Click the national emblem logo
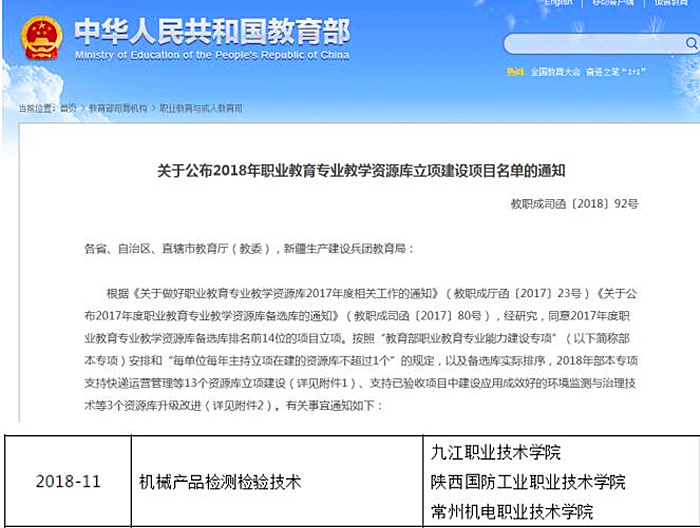Screen dimensions: 700x528 click(40, 37)
